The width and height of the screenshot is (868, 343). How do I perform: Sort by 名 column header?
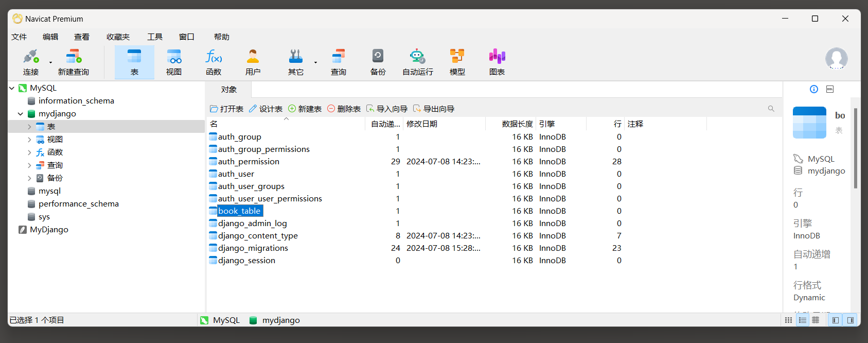[286, 124]
